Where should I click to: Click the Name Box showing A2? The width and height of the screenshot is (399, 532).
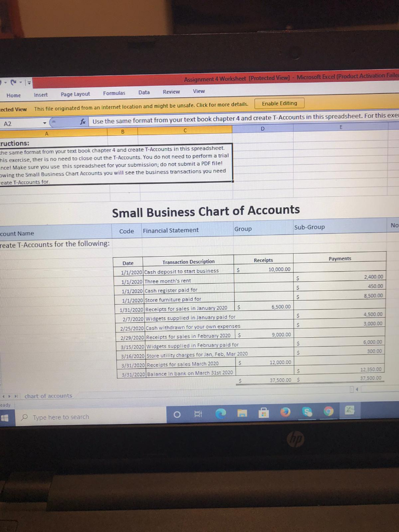click(20, 124)
